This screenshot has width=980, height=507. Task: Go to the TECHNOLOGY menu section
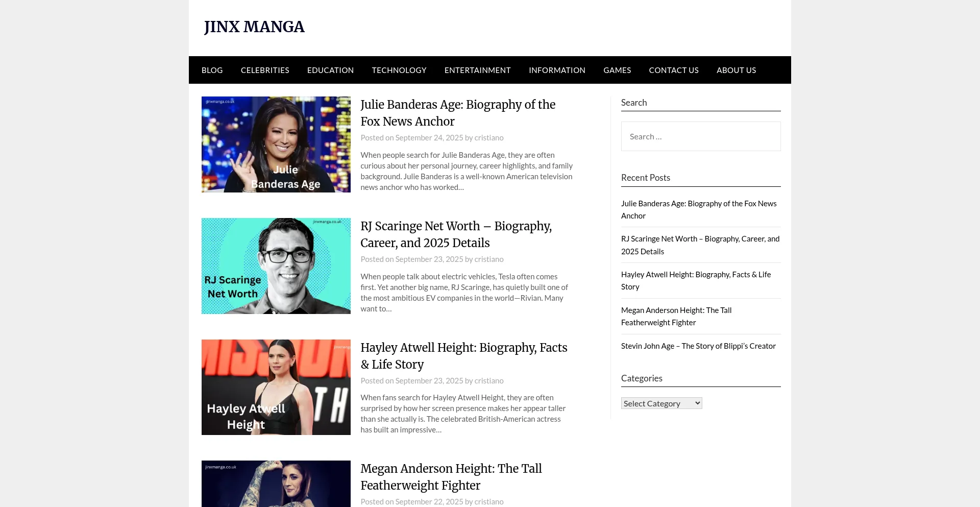[x=399, y=70]
